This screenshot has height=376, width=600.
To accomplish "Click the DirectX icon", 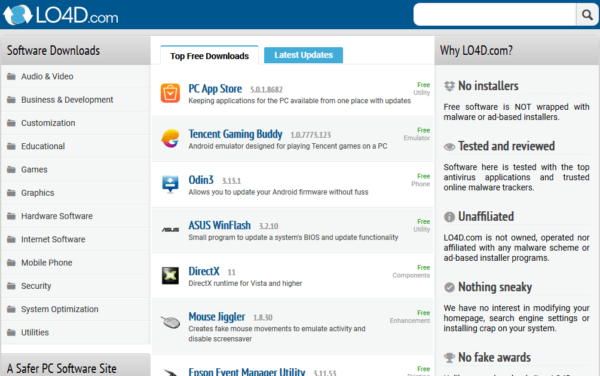I will [x=170, y=275].
